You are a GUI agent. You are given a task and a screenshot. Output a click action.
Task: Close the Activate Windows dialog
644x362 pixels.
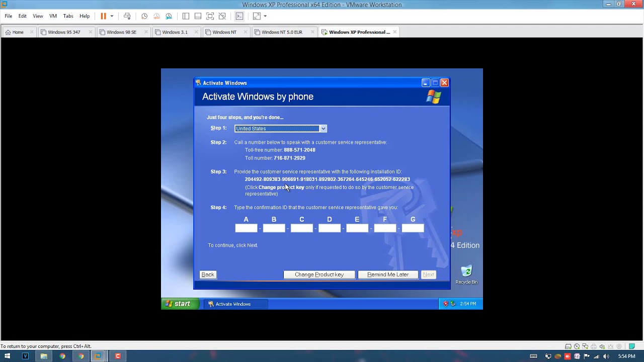tap(444, 82)
